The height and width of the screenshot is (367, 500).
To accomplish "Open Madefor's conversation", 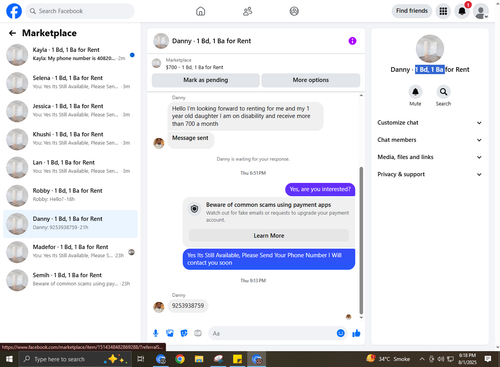I will (x=70, y=252).
